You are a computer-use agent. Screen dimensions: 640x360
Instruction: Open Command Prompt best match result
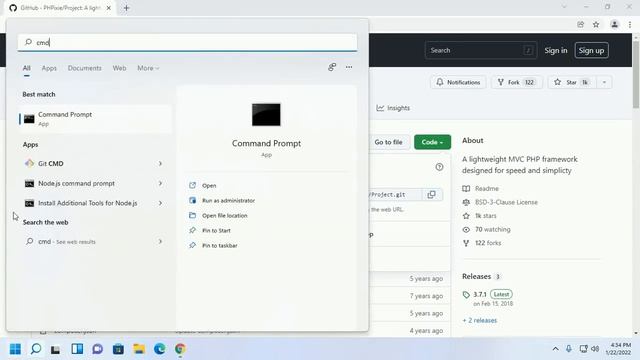tap(95, 119)
